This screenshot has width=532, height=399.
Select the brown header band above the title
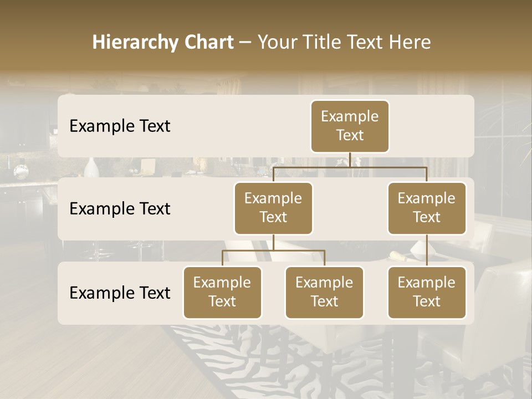tap(266, 12)
